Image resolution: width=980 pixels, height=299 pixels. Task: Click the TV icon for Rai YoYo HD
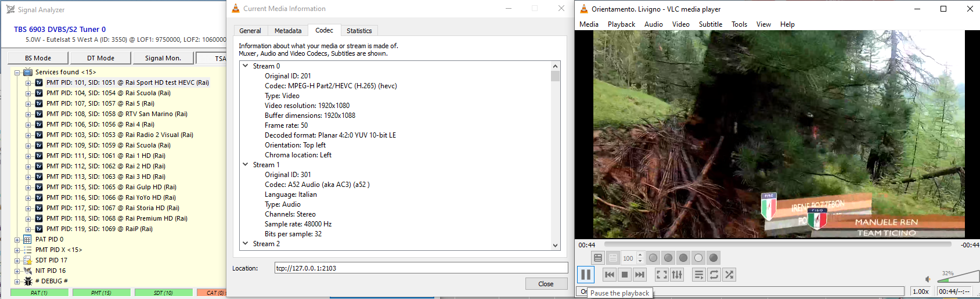click(39, 197)
